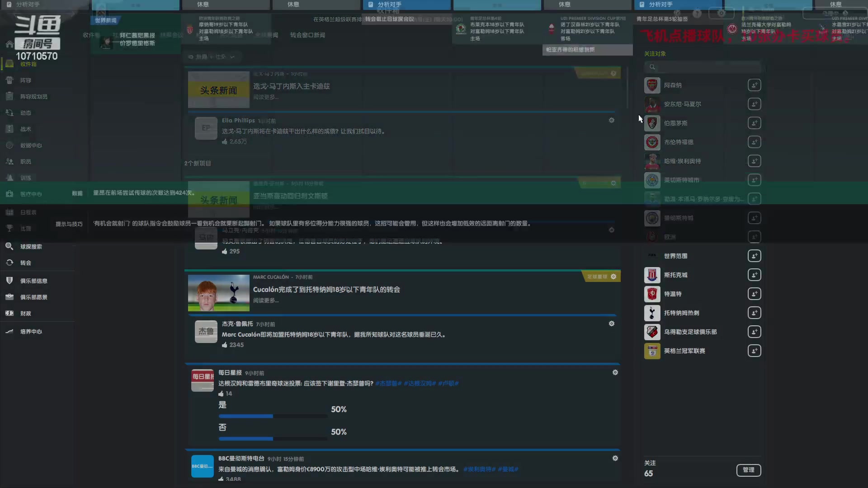Go to 动态 in the sidebar

(25, 113)
